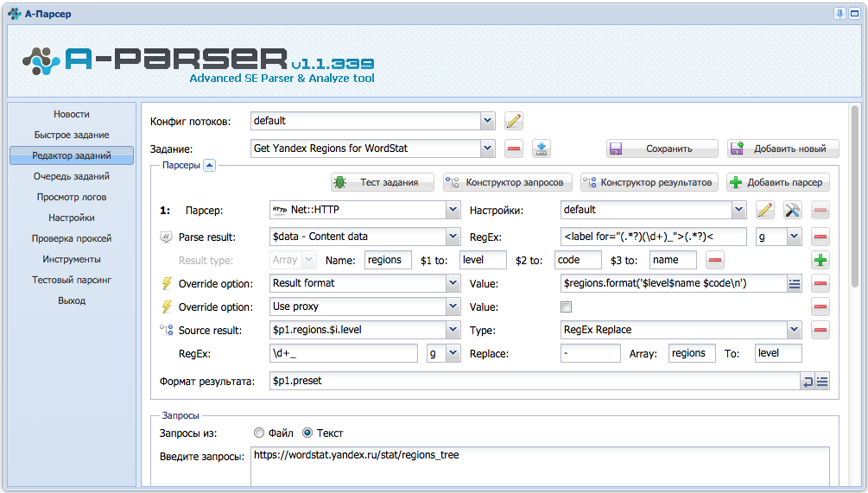Open the Парсер Net::HTTP dropdown
Viewport: 868px width, 493px height.
tap(453, 210)
